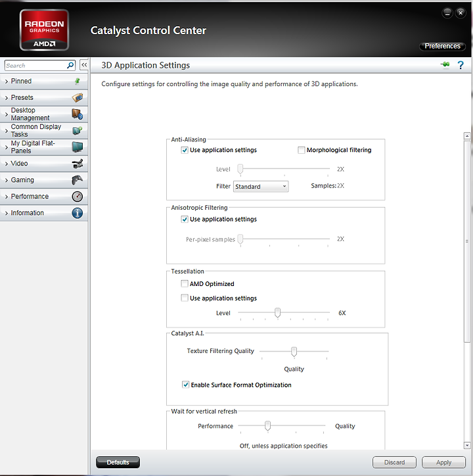Collapse the sidebar with double-chevron button
Screen dimensions: 473x476
[84, 65]
